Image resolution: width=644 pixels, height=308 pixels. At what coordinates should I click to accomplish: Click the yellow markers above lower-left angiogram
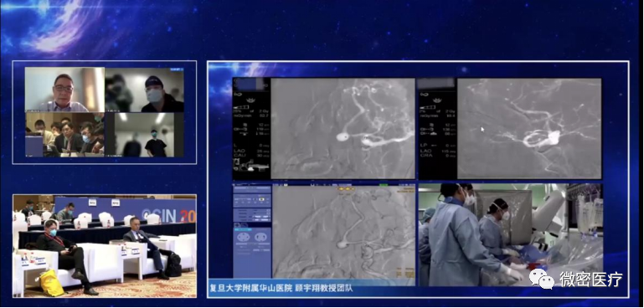click(x=346, y=189)
